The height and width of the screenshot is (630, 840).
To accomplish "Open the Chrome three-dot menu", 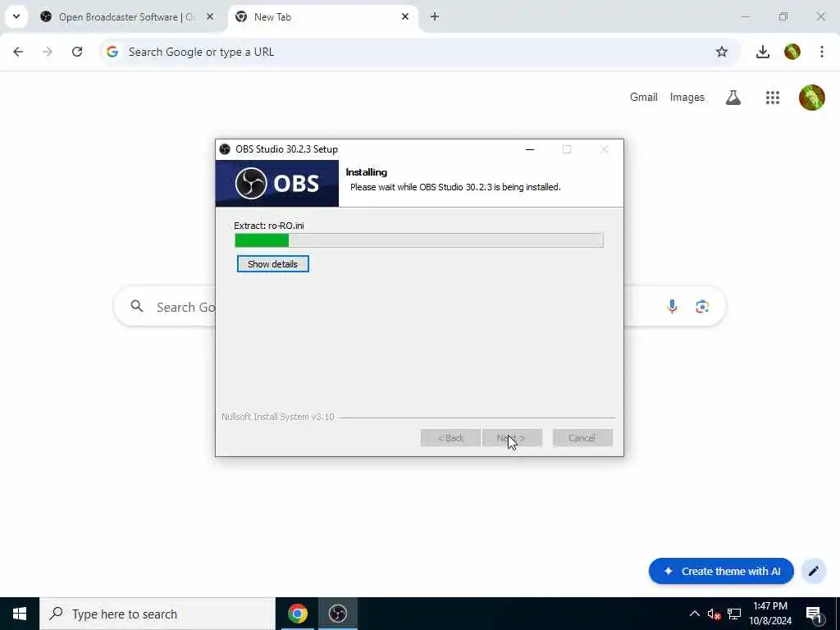I will pos(822,52).
